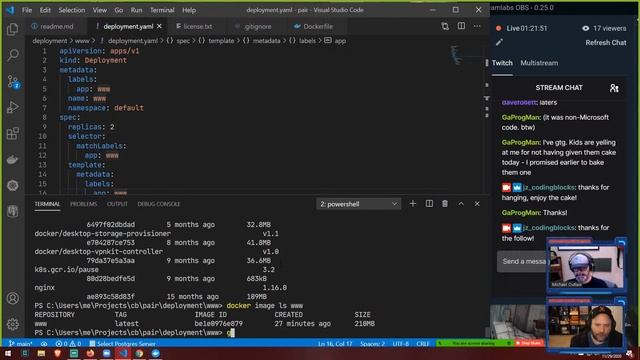Open the Accounts icon in the activity bar
Viewport: 640px width, 360px height.
pyautogui.click(x=13, y=298)
